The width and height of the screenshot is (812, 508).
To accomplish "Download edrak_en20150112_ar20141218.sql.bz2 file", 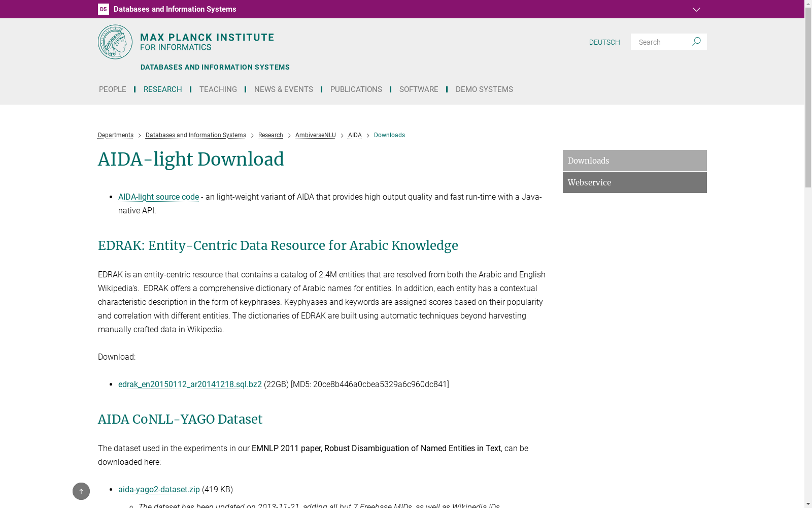I will pos(190,385).
